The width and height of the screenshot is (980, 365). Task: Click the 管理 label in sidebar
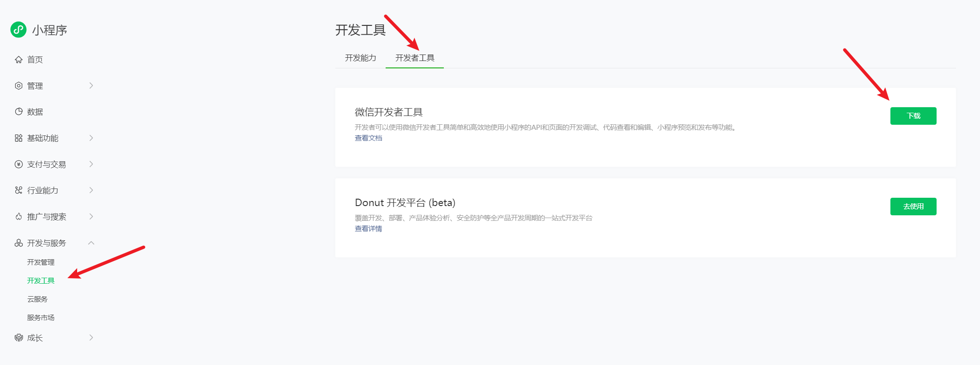[35, 86]
